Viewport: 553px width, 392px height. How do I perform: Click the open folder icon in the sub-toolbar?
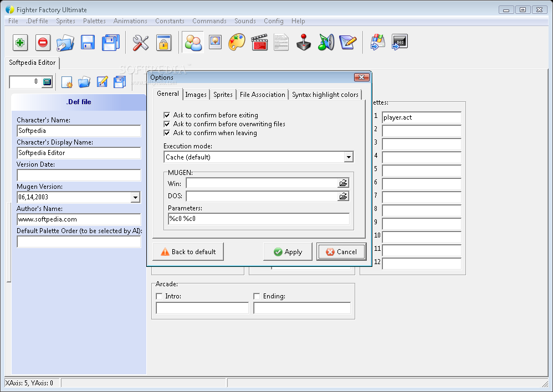tap(84, 82)
